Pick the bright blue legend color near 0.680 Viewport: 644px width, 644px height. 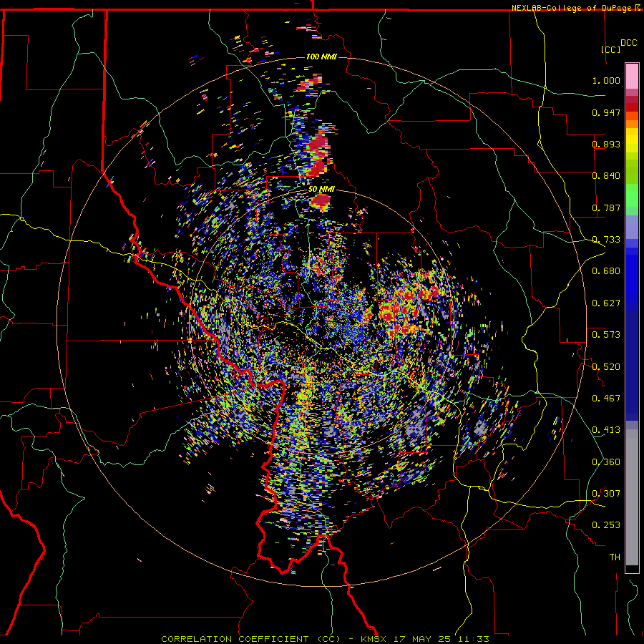click(x=632, y=275)
